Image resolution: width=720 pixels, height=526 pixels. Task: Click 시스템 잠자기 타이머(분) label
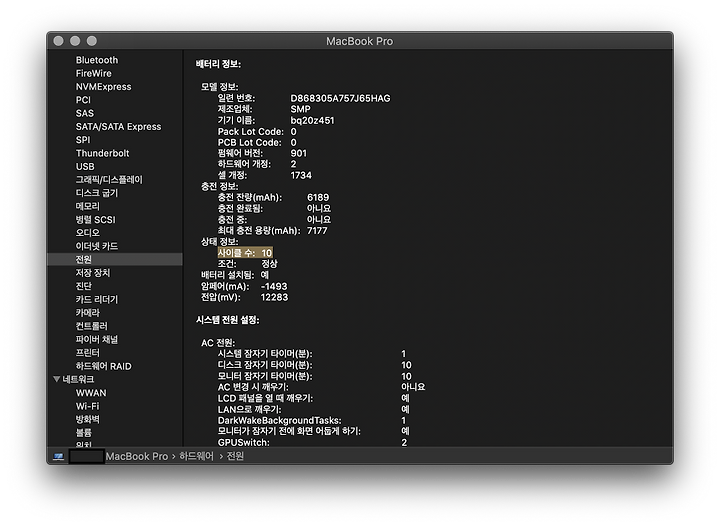click(x=265, y=354)
